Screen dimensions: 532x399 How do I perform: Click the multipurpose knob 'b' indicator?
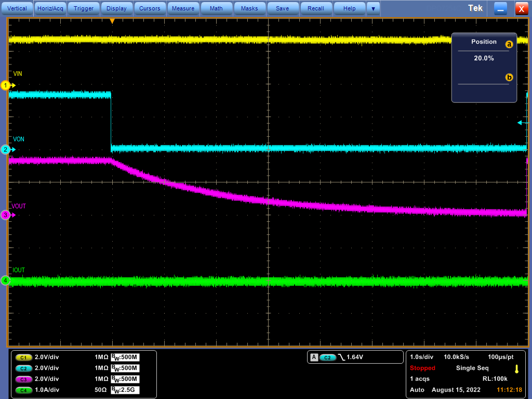509,77
